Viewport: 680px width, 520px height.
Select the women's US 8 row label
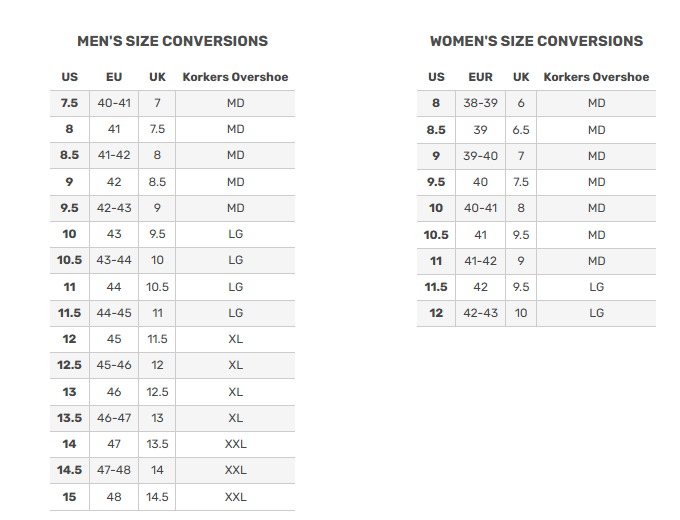pyautogui.click(x=436, y=103)
